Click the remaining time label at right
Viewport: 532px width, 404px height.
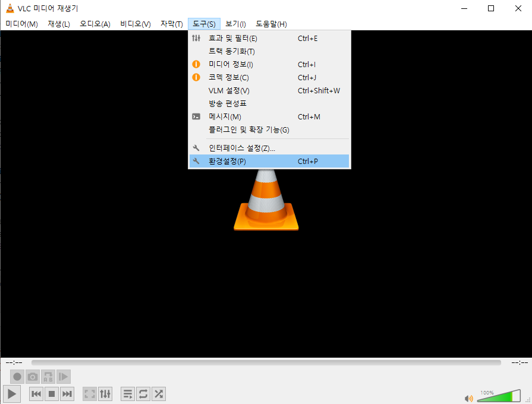[520, 362]
